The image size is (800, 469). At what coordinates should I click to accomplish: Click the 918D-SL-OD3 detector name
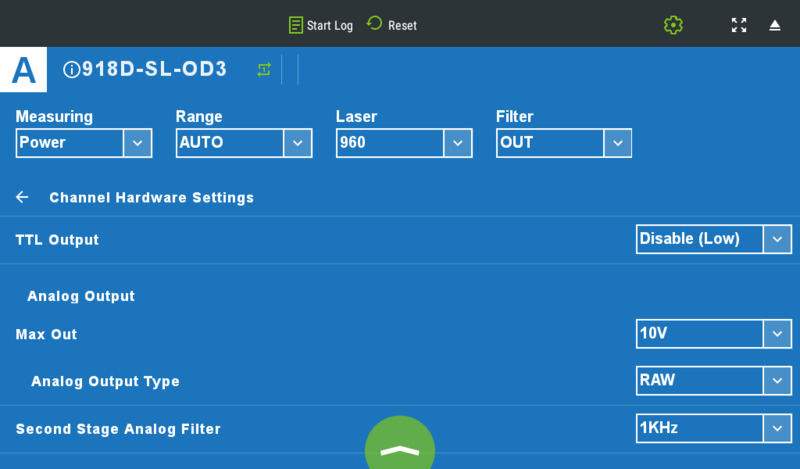coord(154,69)
